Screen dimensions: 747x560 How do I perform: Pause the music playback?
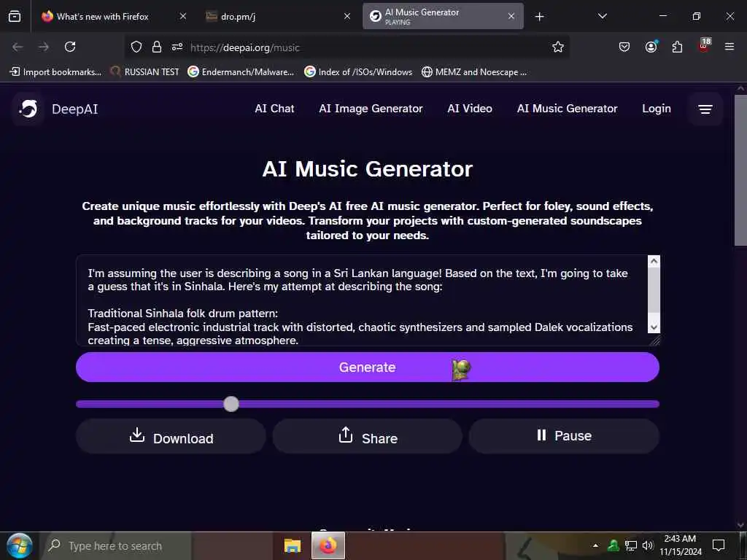click(x=564, y=436)
